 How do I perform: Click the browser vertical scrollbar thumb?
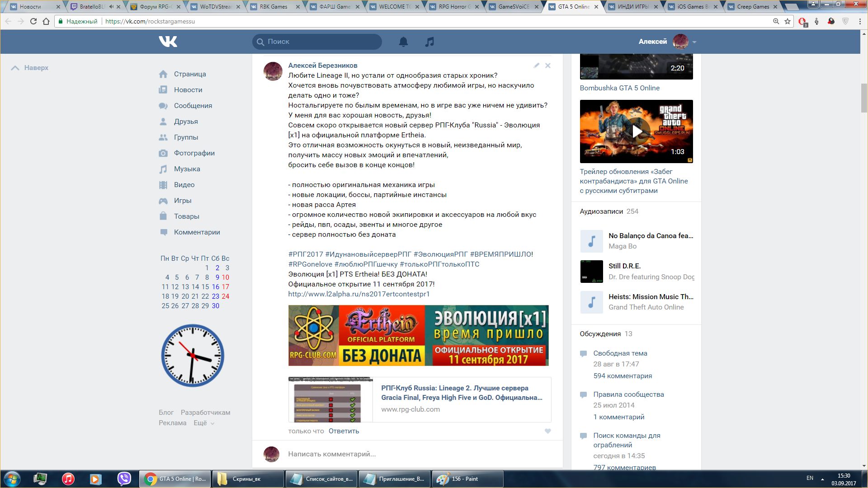point(864,98)
